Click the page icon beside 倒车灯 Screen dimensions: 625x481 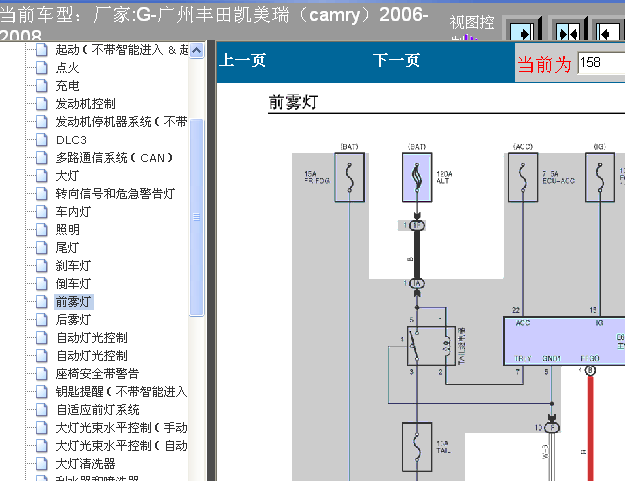point(41,284)
